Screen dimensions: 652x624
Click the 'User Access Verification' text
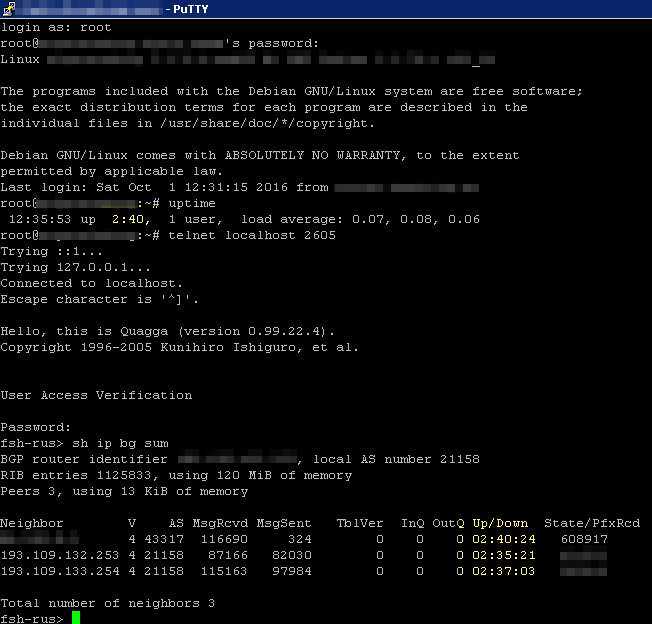point(96,395)
